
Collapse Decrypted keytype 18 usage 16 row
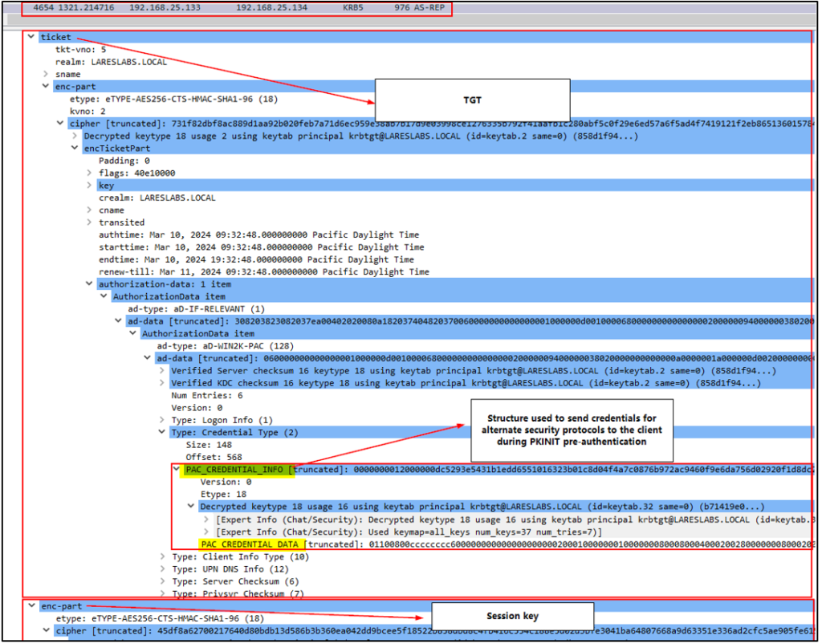(191, 507)
